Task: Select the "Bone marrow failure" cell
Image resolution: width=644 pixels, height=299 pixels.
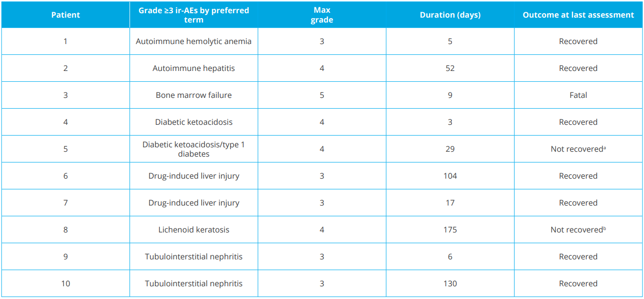Action: click(x=193, y=95)
